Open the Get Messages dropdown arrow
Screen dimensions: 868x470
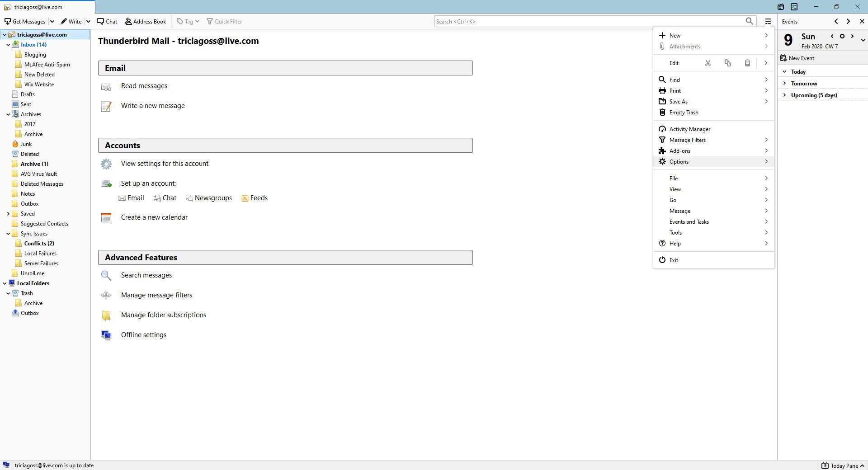coord(52,21)
